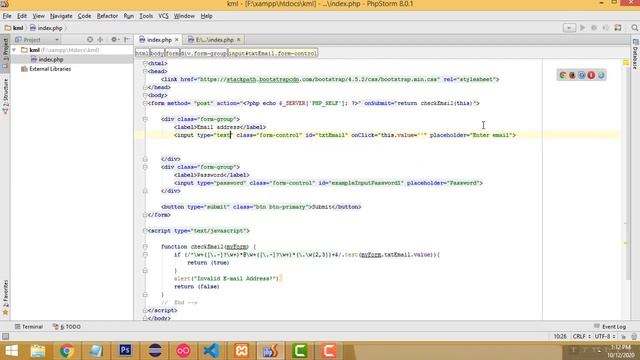Collapse the <script> fold marker
Viewport: 640px width, 360px height.
pyautogui.click(x=145, y=231)
